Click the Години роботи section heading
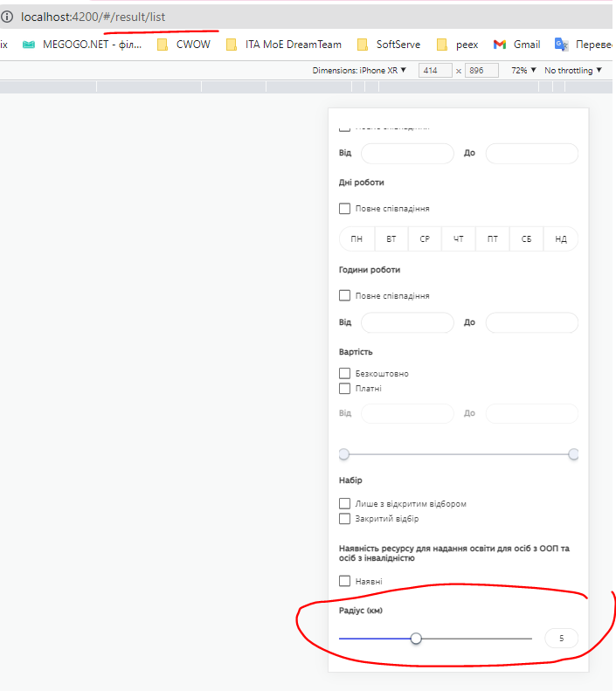 click(370, 270)
